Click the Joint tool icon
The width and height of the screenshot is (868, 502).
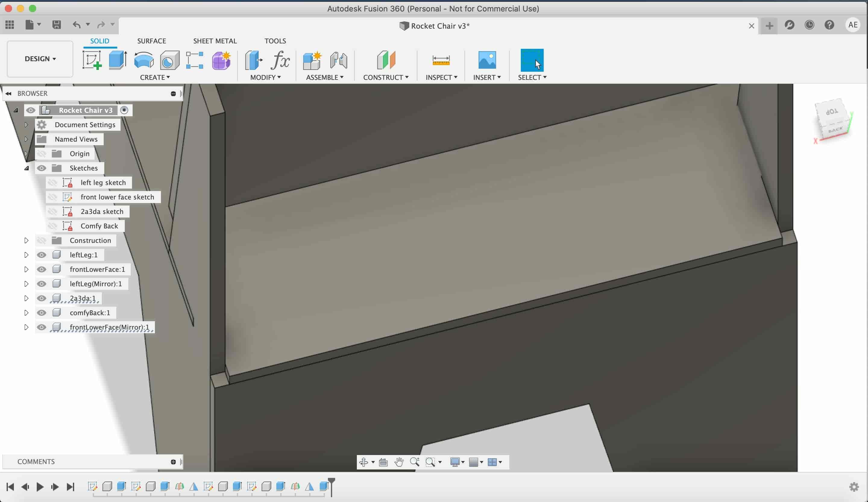pos(338,60)
